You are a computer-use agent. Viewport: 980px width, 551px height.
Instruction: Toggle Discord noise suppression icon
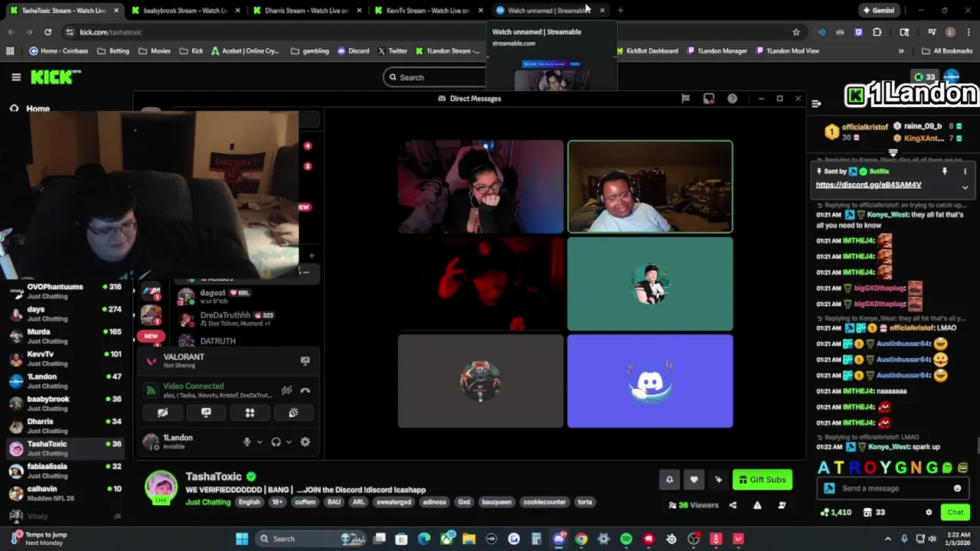point(286,390)
